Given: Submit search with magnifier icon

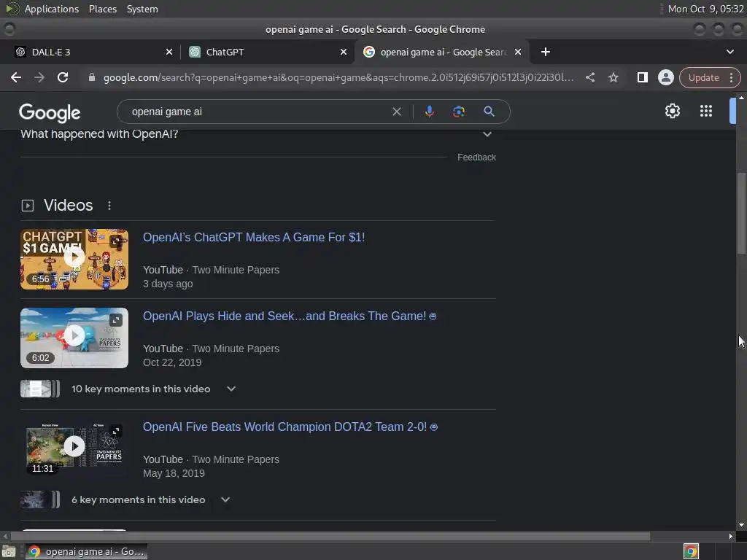Looking at the screenshot, I should [x=489, y=112].
